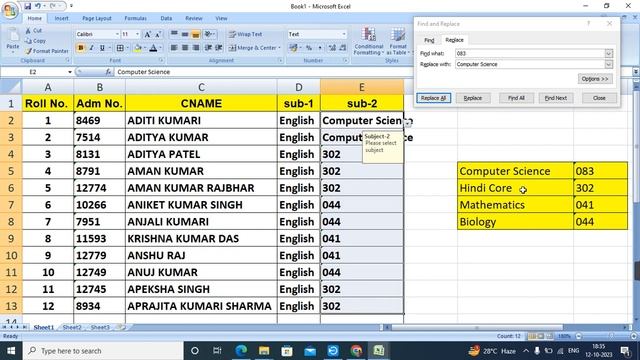640x360 pixels.
Task: Click the Replace with input field
Action: pos(530,64)
